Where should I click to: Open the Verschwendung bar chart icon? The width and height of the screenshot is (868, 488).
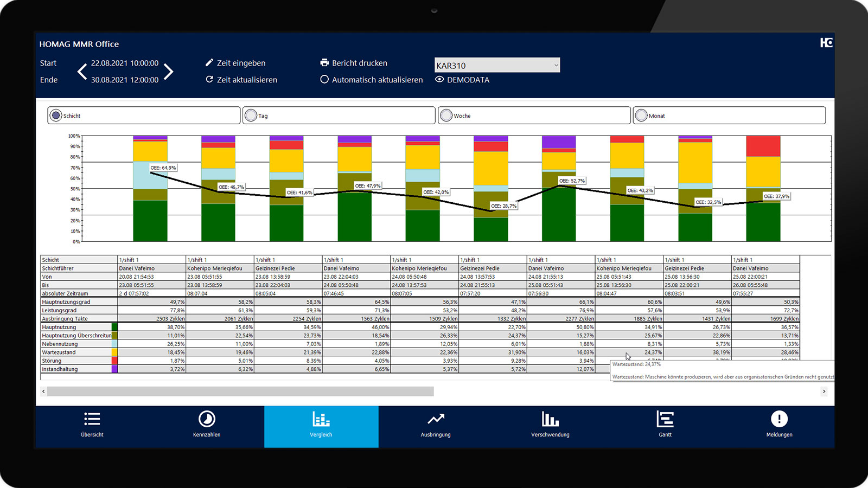tap(550, 419)
